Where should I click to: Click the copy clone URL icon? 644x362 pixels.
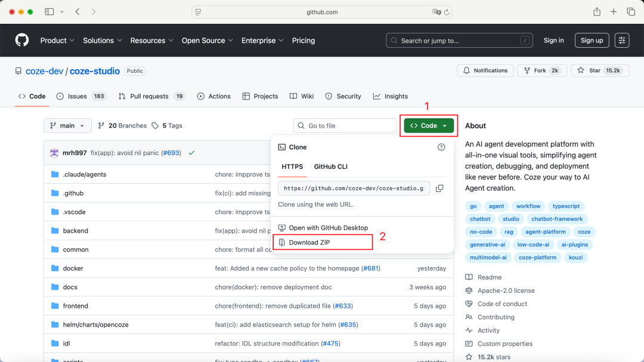pos(439,188)
